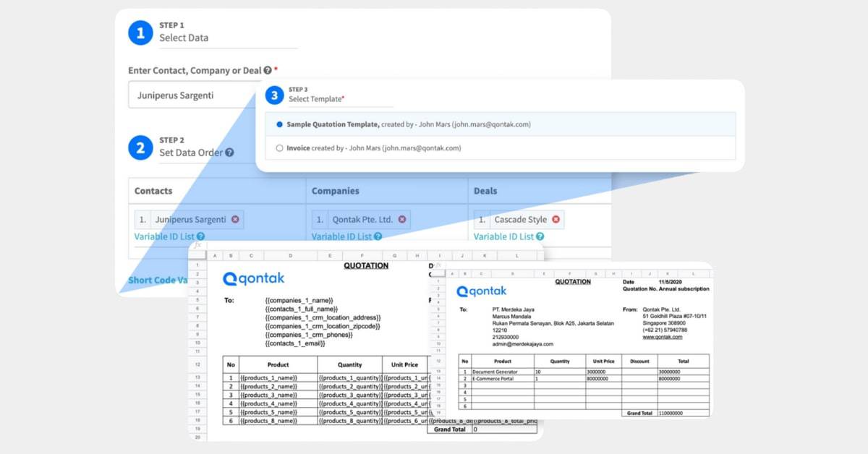Click the Contacts column header

(x=217, y=191)
